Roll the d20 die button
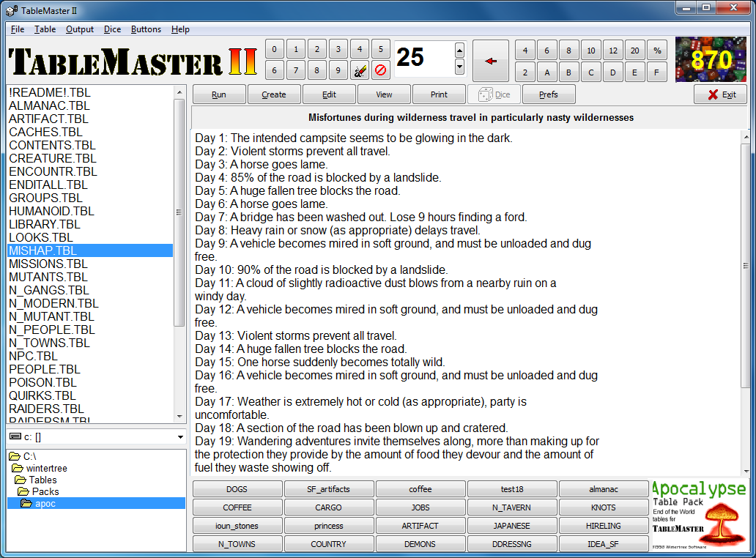Screen dimensions: 756x558 coord(635,51)
